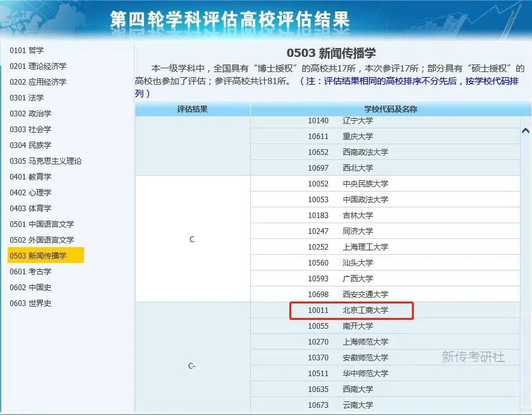Click the 学校代码及名称 column header
532x416 pixels.
[x=390, y=109]
